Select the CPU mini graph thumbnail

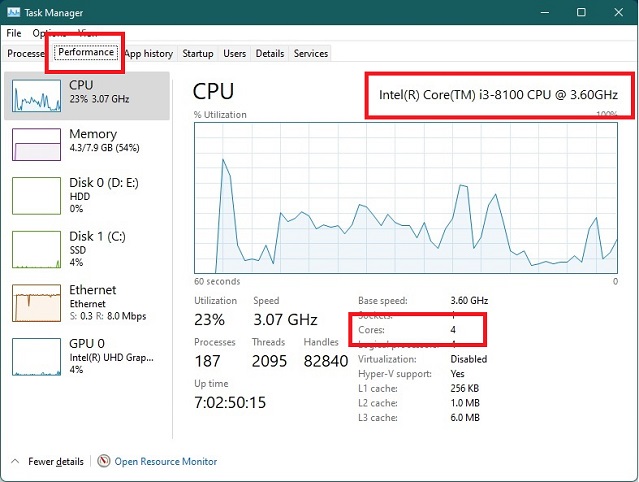coord(36,96)
